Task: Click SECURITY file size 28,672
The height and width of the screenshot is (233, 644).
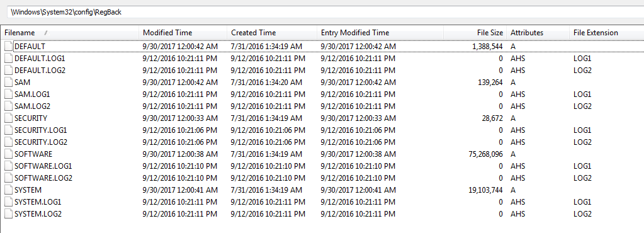Action: (x=492, y=118)
